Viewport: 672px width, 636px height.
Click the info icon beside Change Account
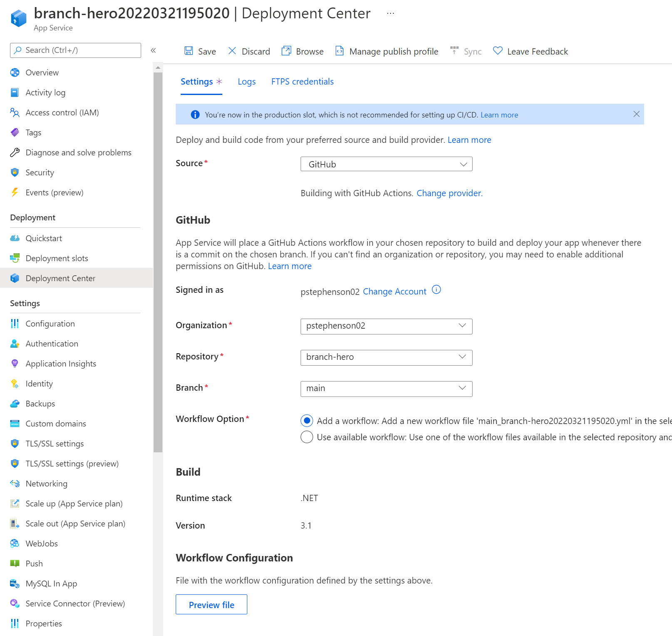[x=436, y=289]
